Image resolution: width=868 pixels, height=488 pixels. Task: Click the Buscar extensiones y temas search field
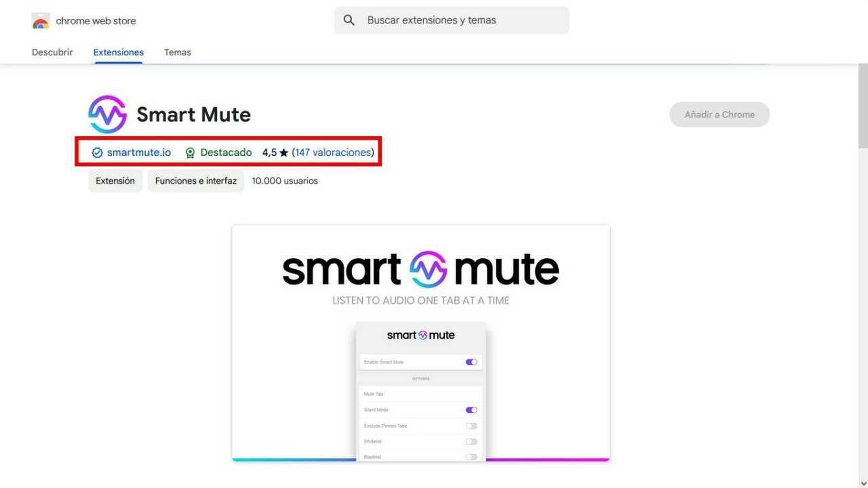(451, 20)
